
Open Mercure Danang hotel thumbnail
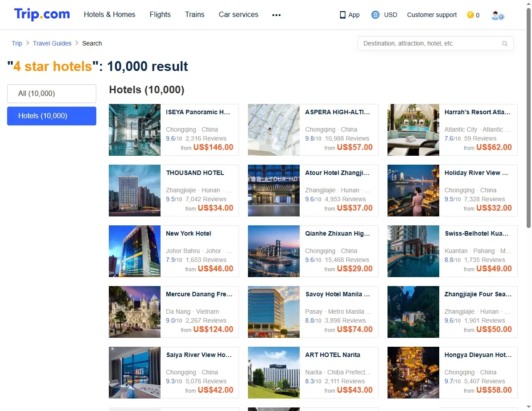pyautogui.click(x=135, y=312)
